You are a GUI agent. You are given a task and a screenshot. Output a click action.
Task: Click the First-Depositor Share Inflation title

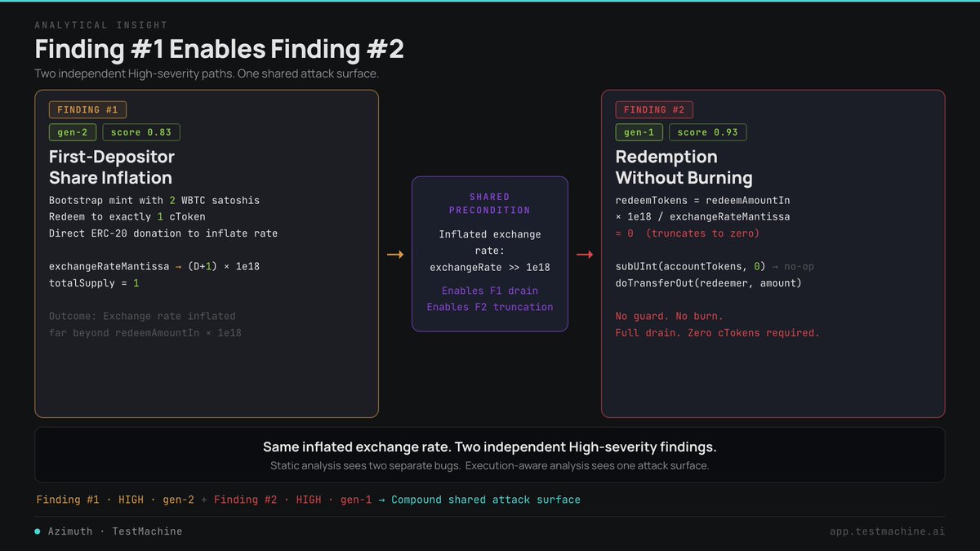pyautogui.click(x=110, y=167)
